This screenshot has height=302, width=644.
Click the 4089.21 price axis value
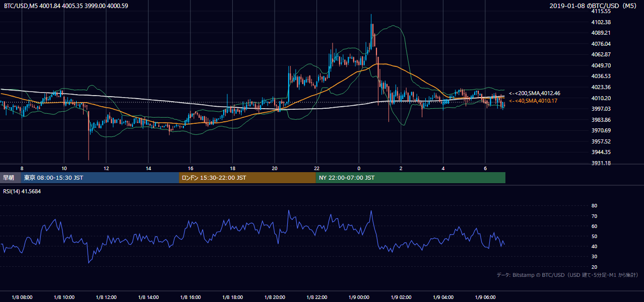[x=601, y=33]
